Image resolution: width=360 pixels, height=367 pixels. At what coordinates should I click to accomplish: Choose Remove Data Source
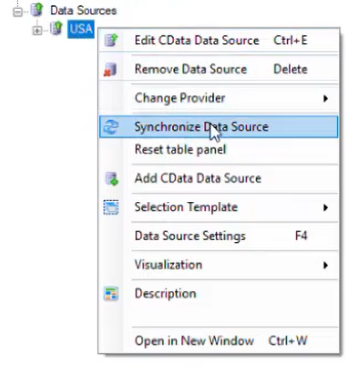point(219,69)
